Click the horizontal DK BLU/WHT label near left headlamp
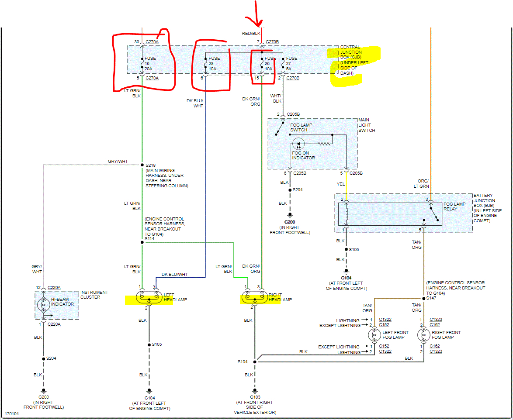 (x=175, y=274)
